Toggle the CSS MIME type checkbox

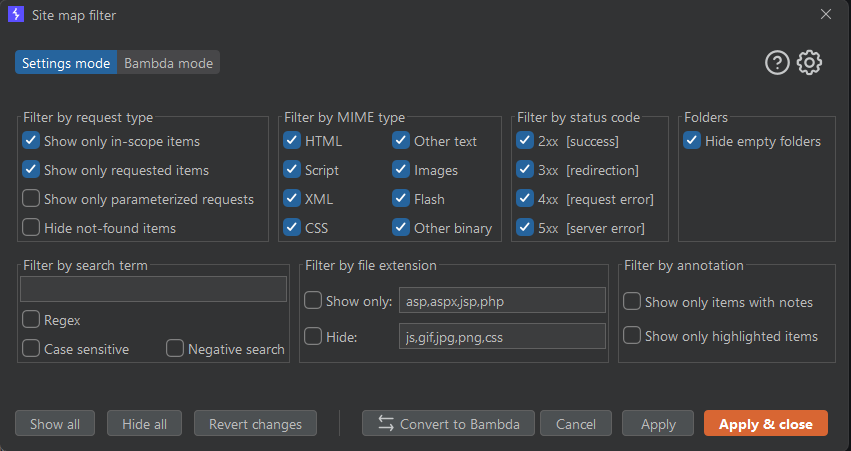click(x=292, y=227)
